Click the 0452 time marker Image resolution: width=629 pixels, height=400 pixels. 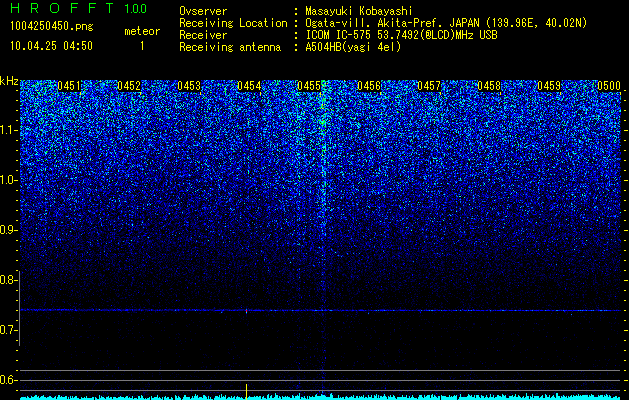click(129, 86)
